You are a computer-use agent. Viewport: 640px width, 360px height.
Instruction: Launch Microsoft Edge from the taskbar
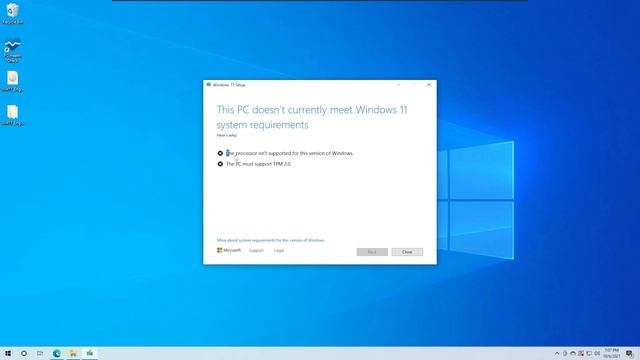pyautogui.click(x=57, y=353)
